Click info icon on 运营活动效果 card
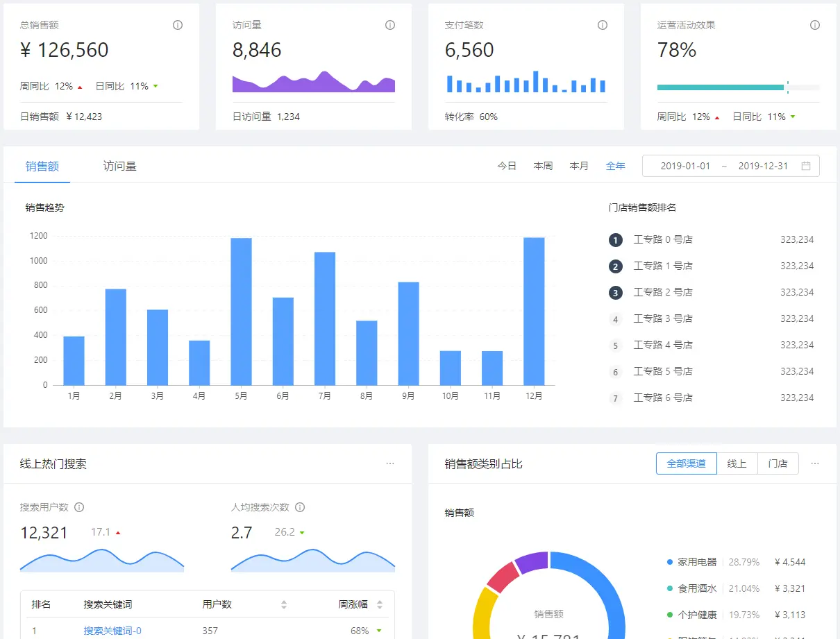 point(815,25)
